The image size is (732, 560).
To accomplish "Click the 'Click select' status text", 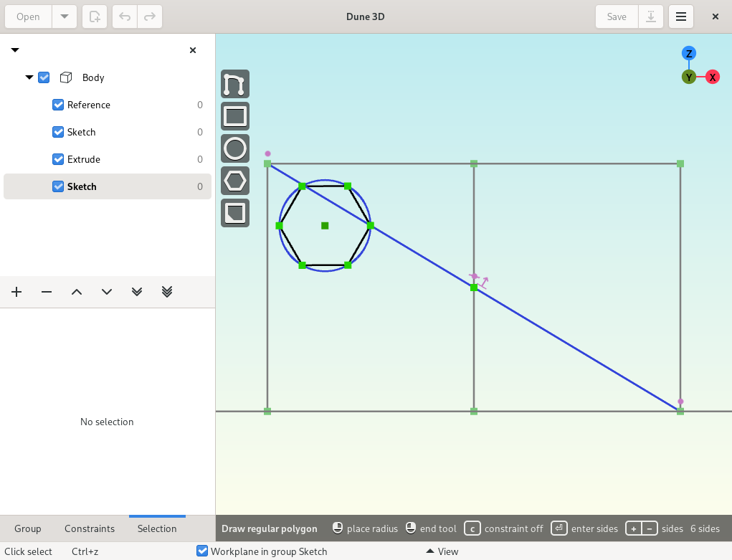I will coord(28,551).
